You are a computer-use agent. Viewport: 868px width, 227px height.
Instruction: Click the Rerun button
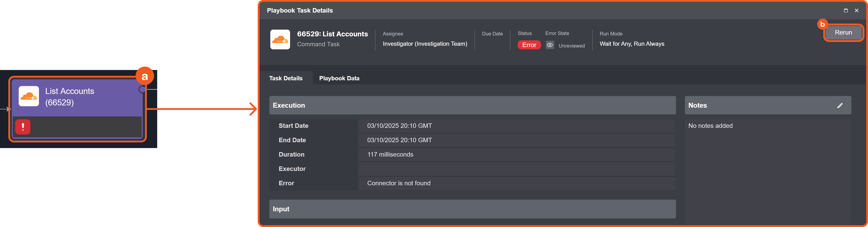843,33
